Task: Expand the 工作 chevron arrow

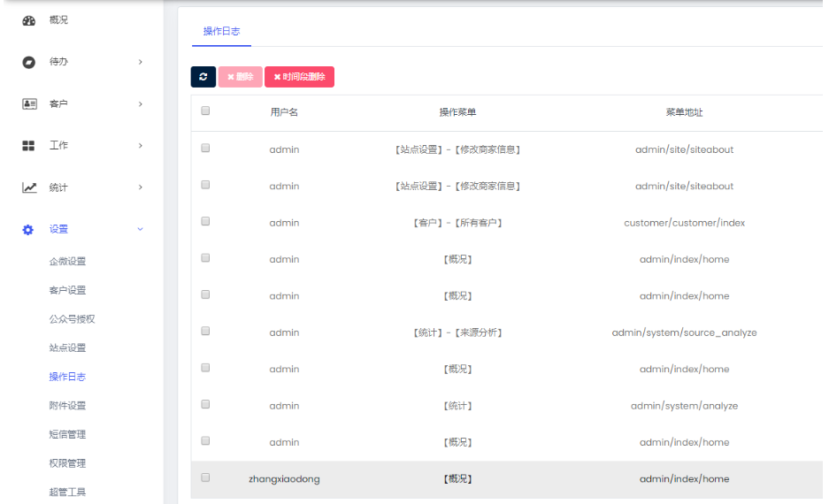Action: 141,145
